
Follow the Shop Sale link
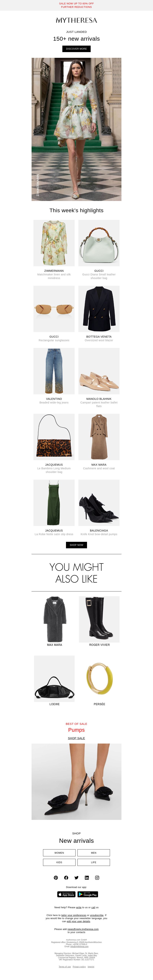pyautogui.click(x=76, y=738)
